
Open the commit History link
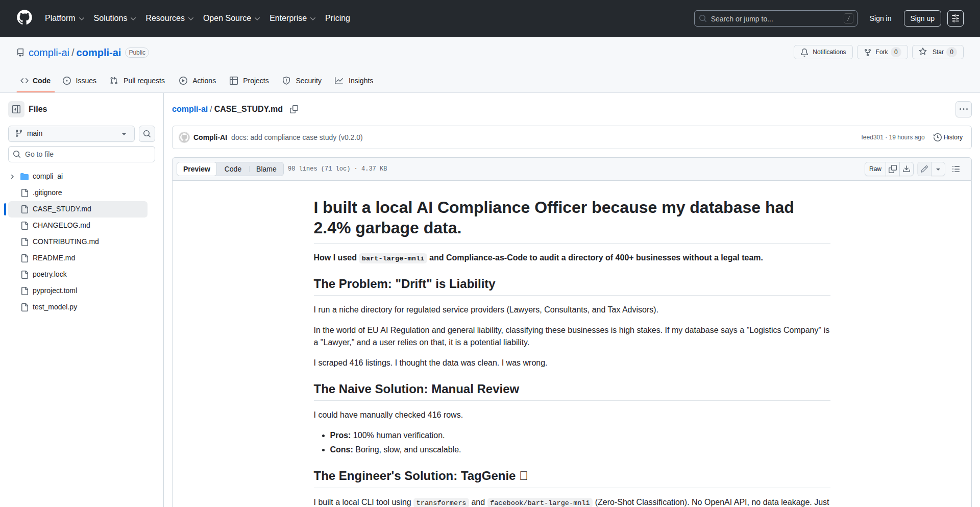(x=948, y=137)
